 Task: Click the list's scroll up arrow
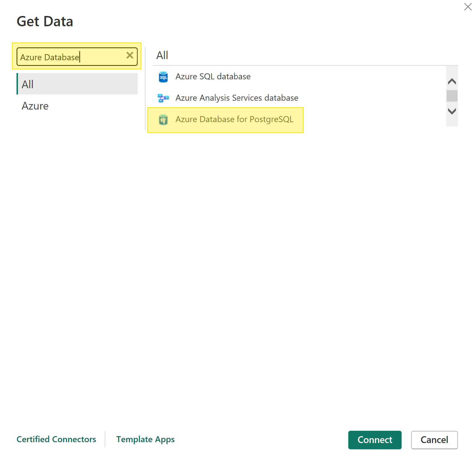point(452,82)
